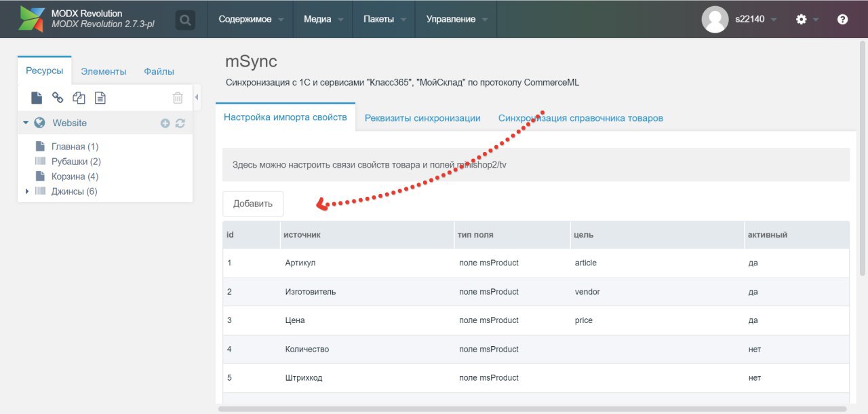Switch to the Ресурсы tab

[x=44, y=71]
